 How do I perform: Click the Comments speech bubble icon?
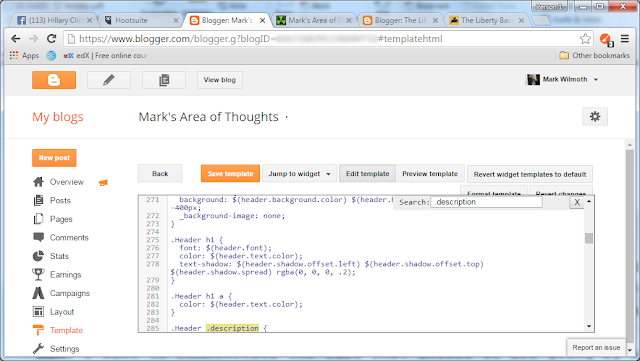pos(38,237)
